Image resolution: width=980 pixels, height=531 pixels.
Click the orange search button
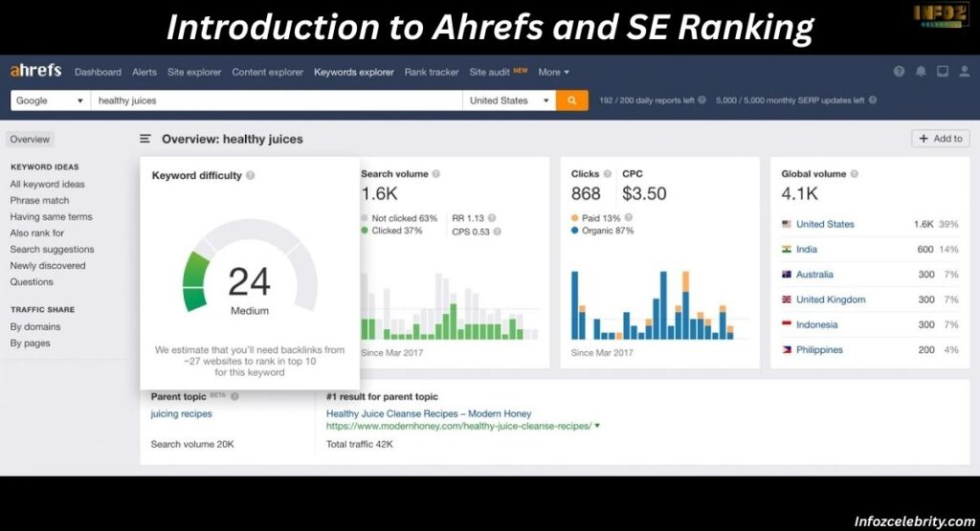point(571,100)
